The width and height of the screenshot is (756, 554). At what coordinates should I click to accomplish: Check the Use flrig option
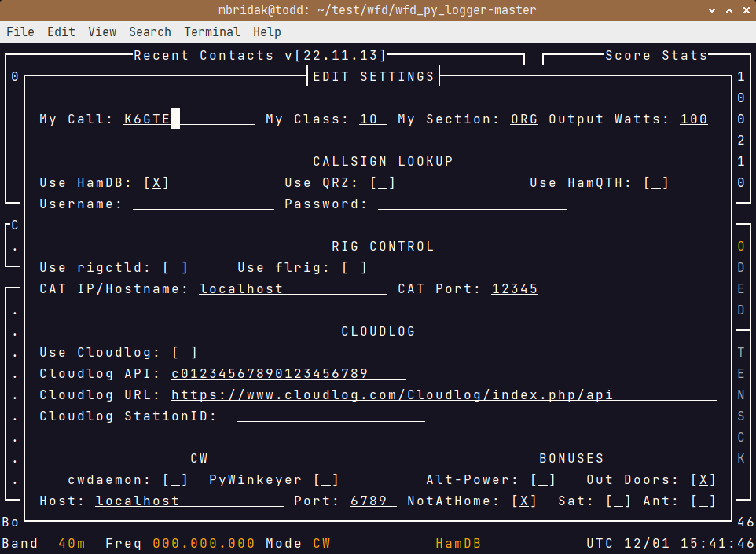click(x=354, y=268)
